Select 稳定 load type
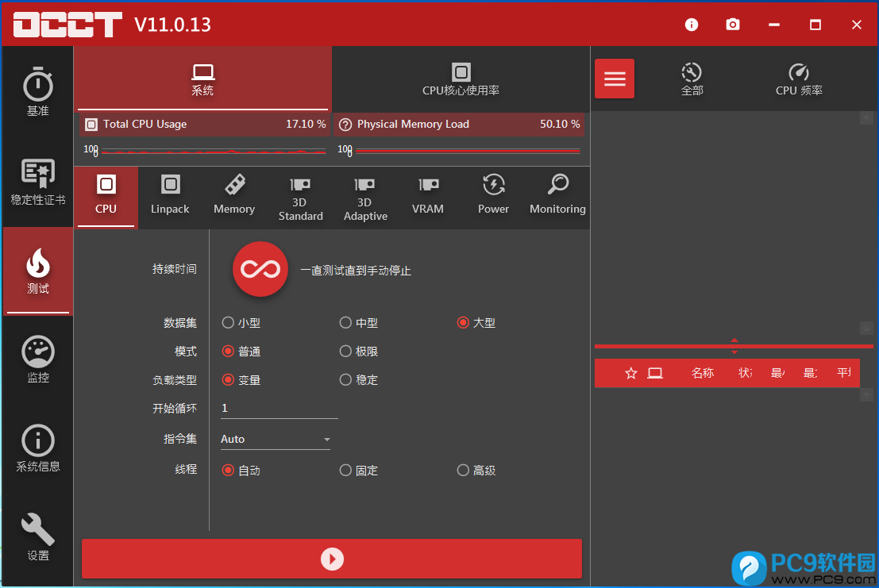The width and height of the screenshot is (879, 588). 359,379
